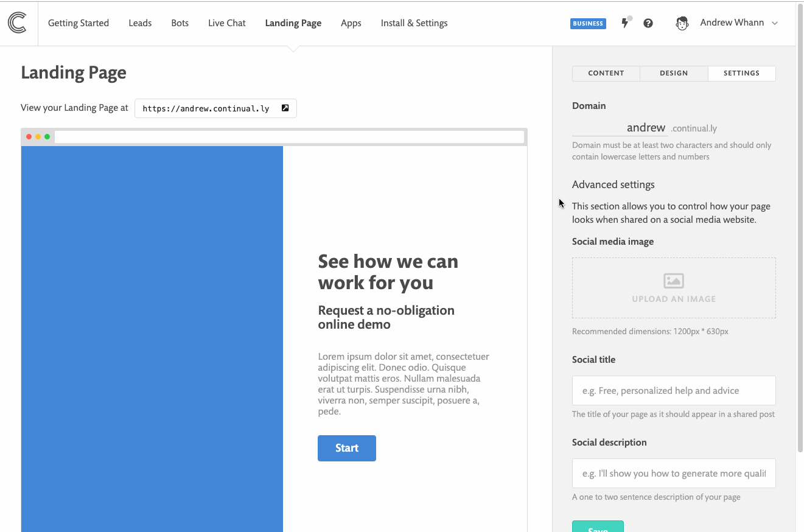Open notifications via the lightning bolt icon

(625, 23)
